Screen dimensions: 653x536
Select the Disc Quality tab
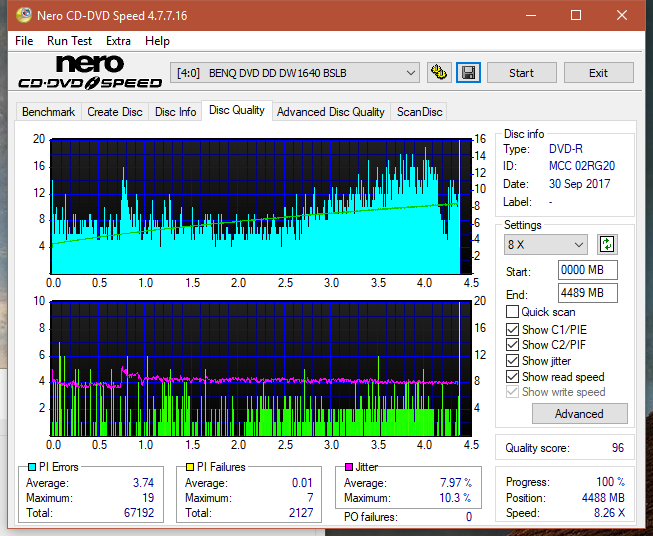point(237,110)
